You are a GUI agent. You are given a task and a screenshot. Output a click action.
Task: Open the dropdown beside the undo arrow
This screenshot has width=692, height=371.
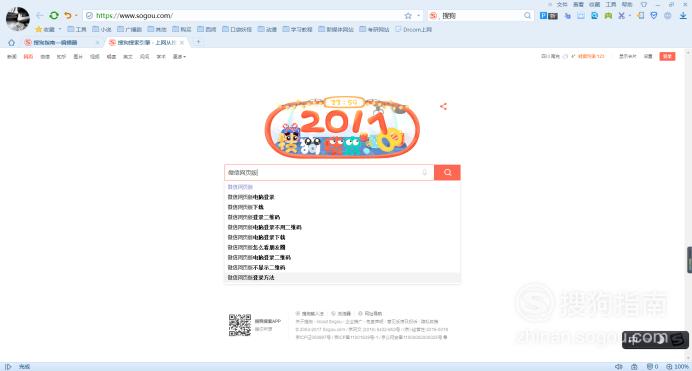[76, 15]
